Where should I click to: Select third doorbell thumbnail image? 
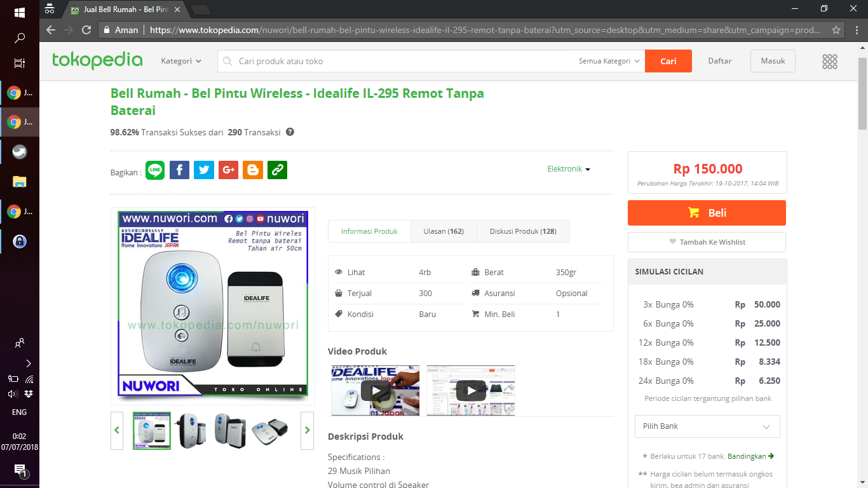[229, 430]
